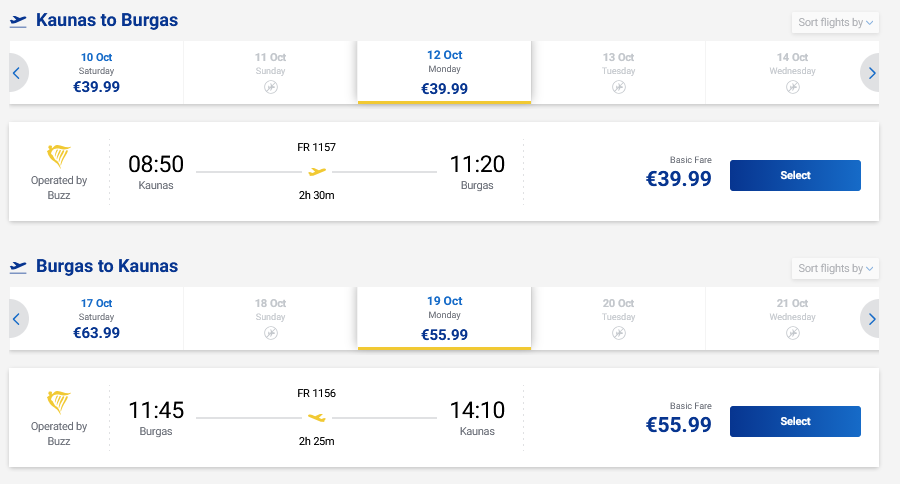Viewport: 900px width, 484px height.
Task: Click no-flight icon under 11 Oct Sunday
Action: click(270, 88)
